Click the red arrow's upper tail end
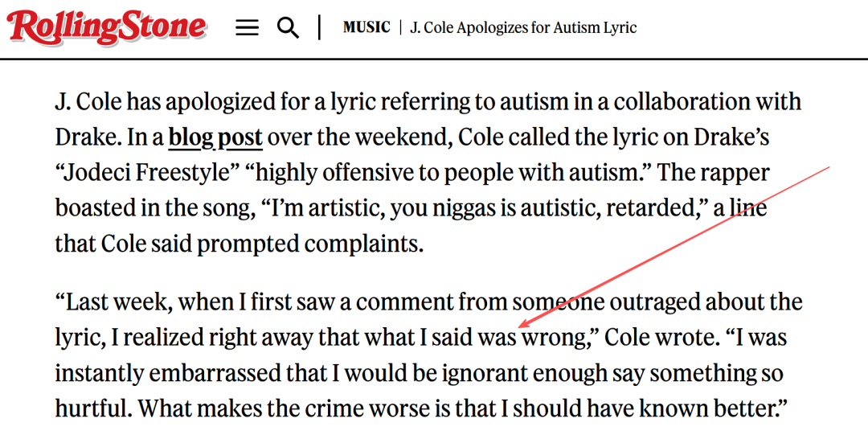 click(x=829, y=166)
